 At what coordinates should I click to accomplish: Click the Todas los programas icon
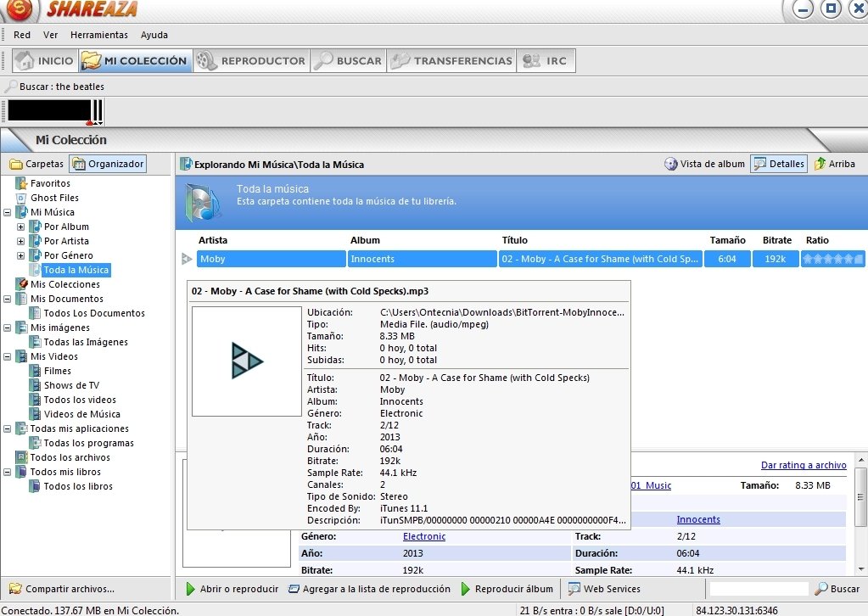35,443
